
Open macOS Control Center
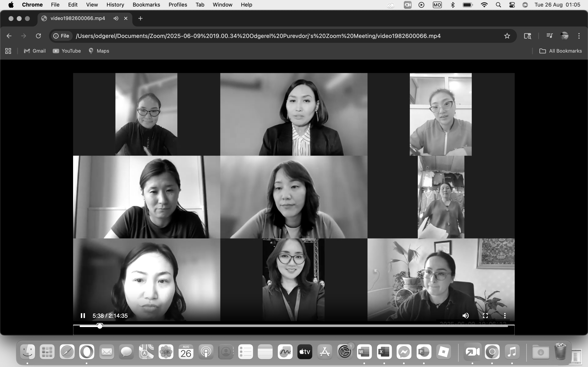point(512,5)
